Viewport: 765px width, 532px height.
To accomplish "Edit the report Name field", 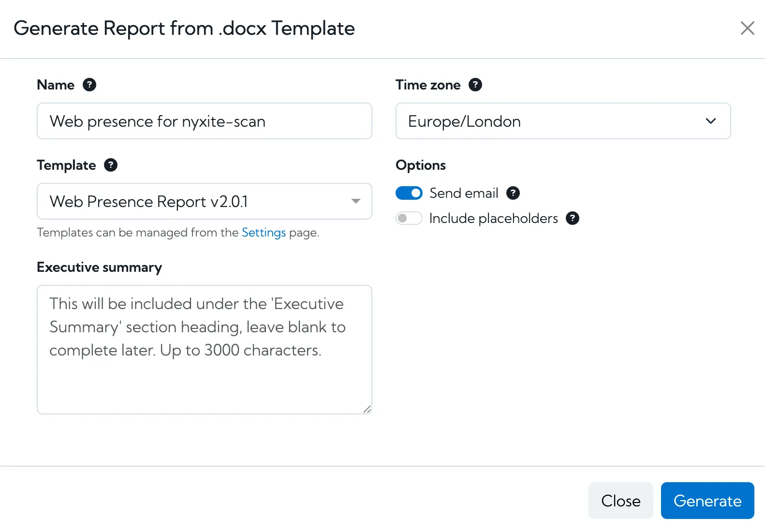I will 204,121.
